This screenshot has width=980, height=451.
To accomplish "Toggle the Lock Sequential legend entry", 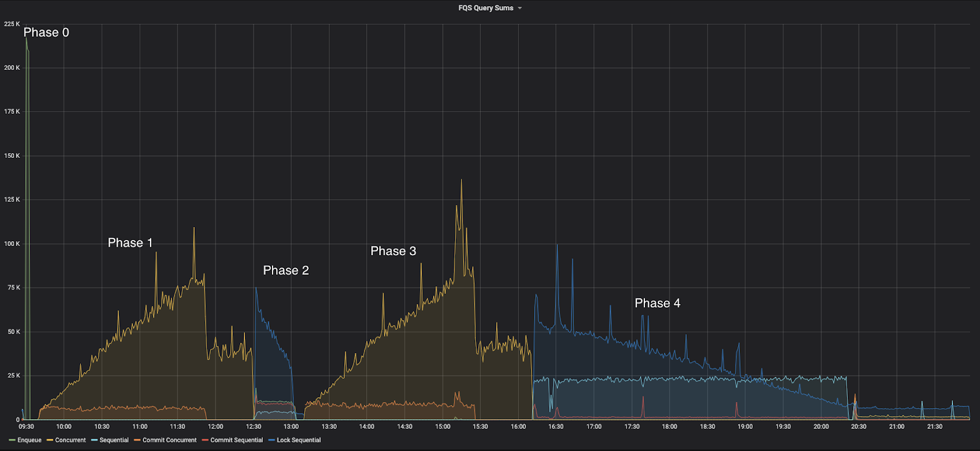I will 299,440.
